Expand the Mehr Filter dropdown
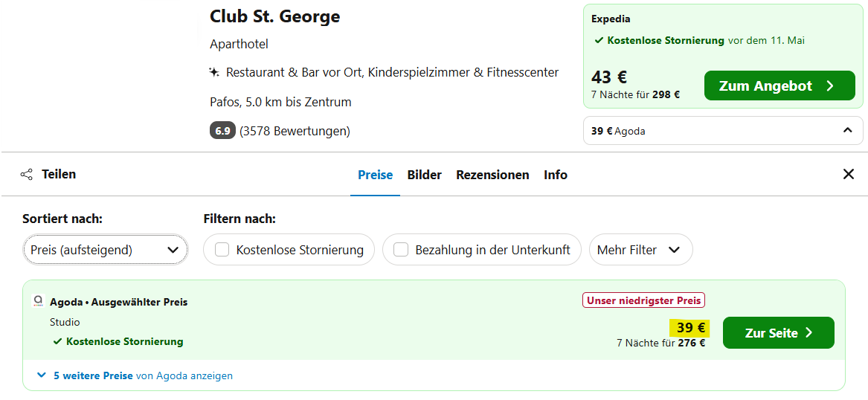This screenshot has width=868, height=400. point(640,250)
